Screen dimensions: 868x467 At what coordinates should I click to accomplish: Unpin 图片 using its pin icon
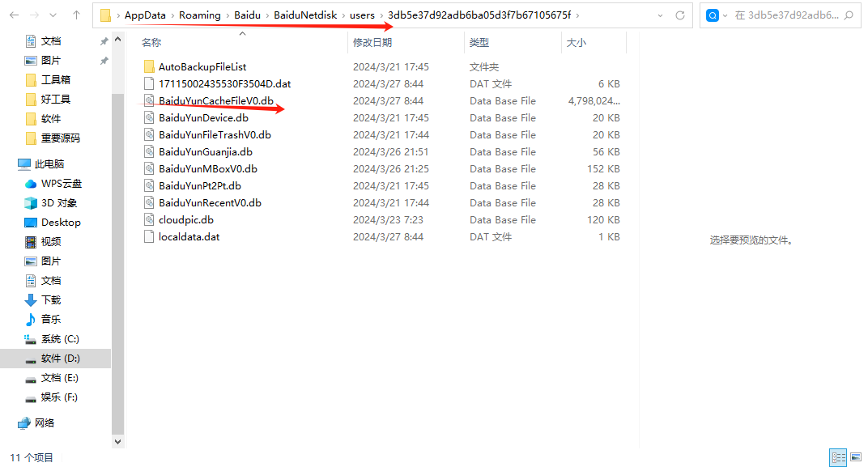pos(104,61)
